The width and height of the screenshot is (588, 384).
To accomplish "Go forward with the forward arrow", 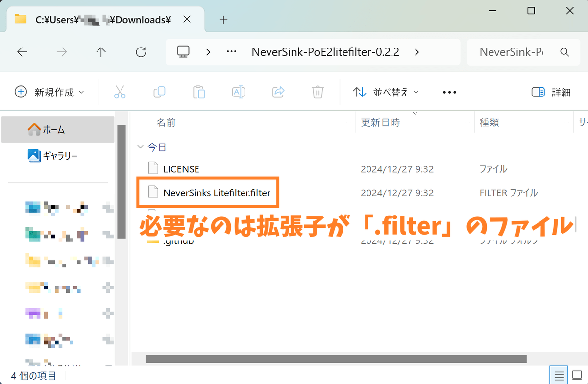I will (62, 52).
